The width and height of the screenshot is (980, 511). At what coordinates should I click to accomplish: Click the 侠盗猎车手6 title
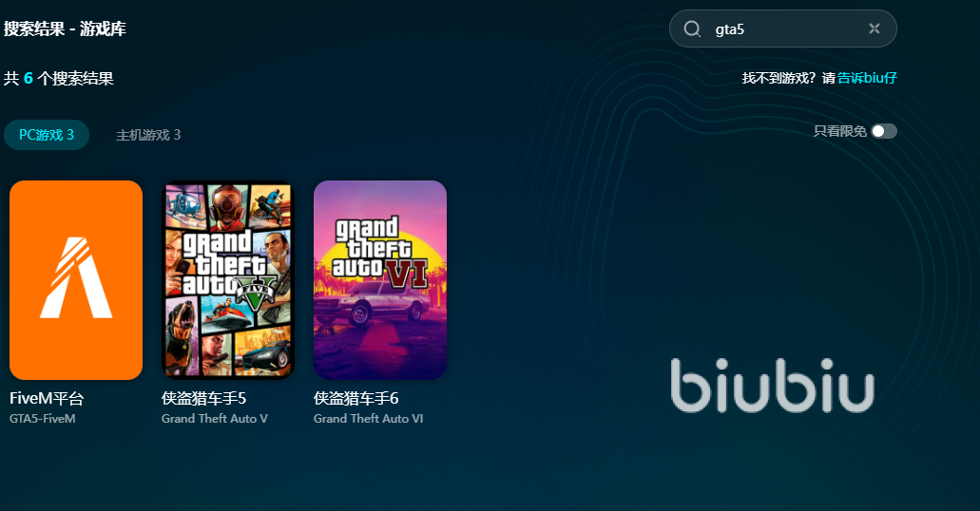356,398
